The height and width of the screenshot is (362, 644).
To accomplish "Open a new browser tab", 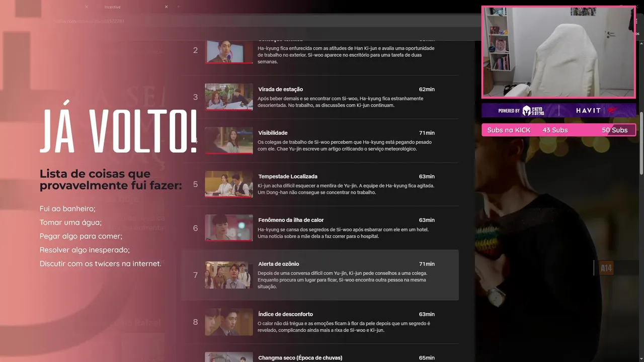I will [x=178, y=7].
